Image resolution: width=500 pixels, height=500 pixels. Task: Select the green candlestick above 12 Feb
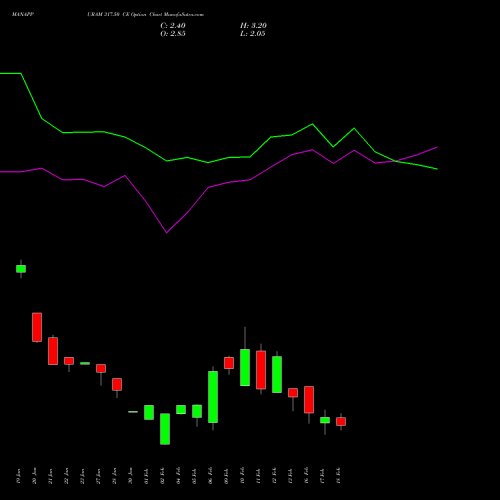click(x=277, y=374)
